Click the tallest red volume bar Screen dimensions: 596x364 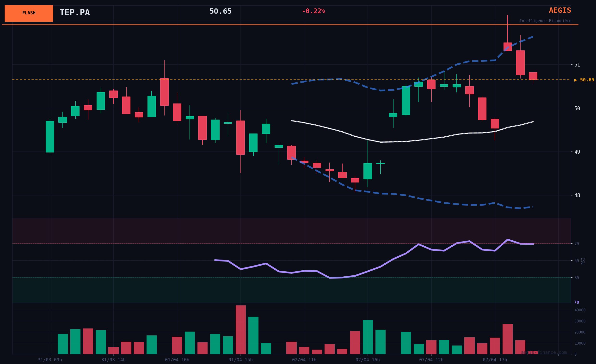[x=240, y=330]
